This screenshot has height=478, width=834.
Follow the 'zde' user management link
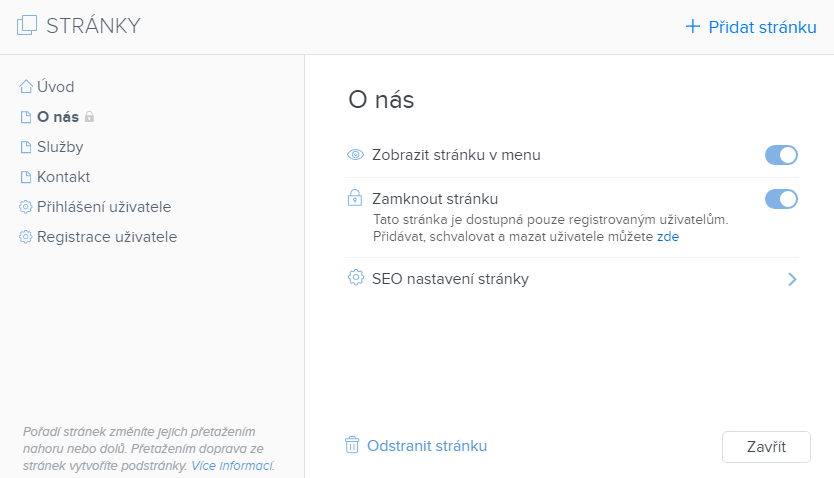[668, 237]
